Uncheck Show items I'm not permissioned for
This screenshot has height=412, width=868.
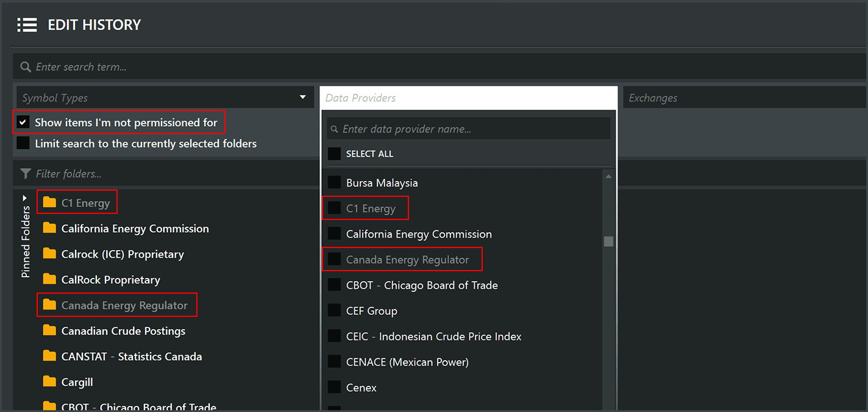[x=23, y=123]
